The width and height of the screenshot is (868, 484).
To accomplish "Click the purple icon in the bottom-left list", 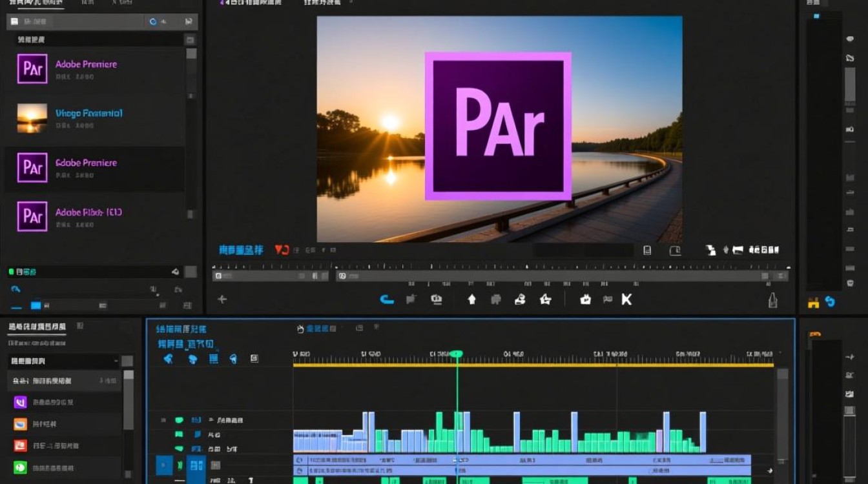I will [x=20, y=403].
